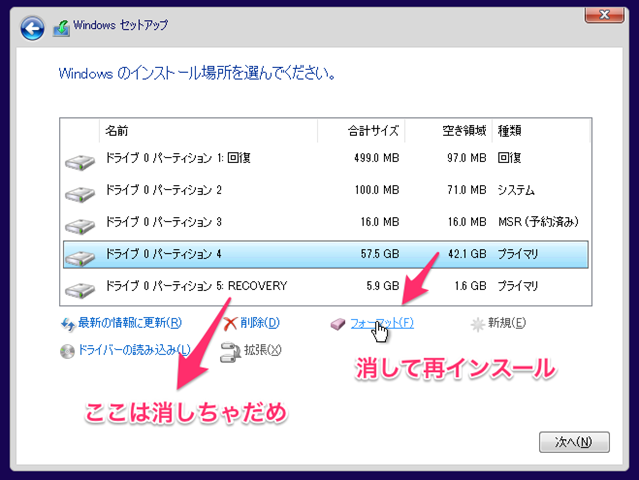Click the 97.0 MB free space cell

pyautogui.click(x=467, y=158)
